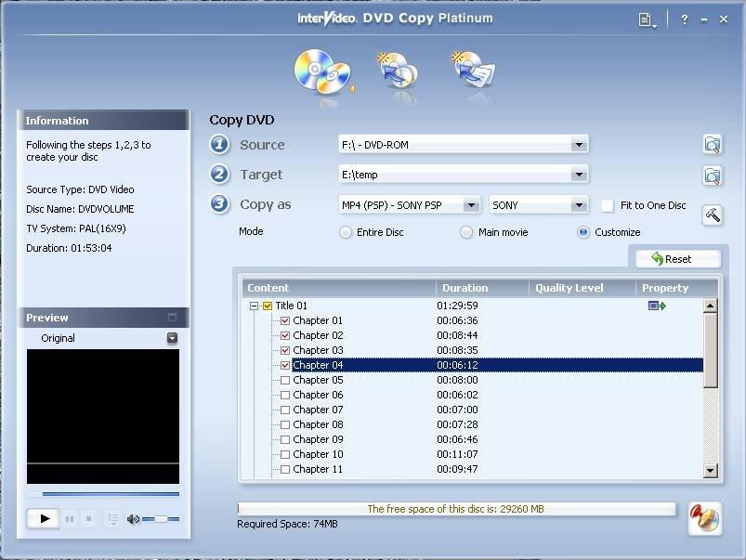Browse for target folder icon
Image resolution: width=746 pixels, height=560 pixels.
[x=713, y=176]
